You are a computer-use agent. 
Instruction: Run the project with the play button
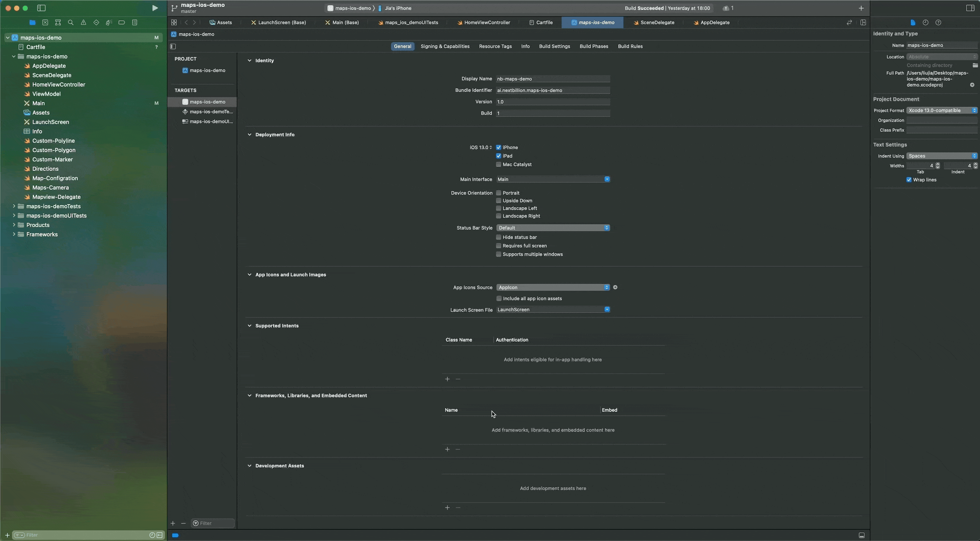[154, 8]
